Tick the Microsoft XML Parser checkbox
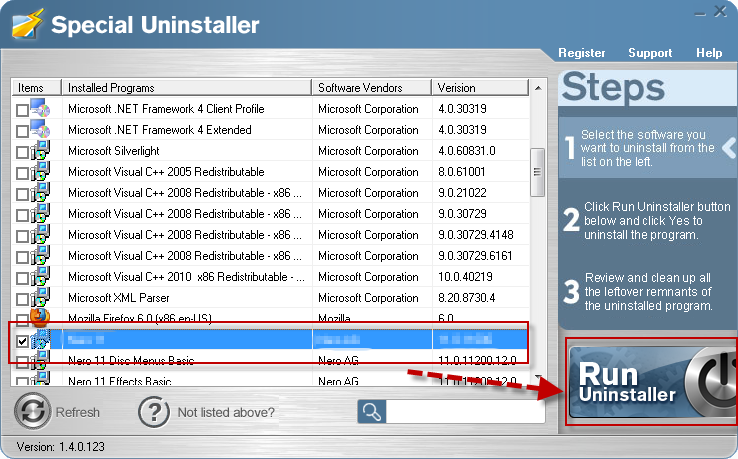 pyautogui.click(x=23, y=299)
